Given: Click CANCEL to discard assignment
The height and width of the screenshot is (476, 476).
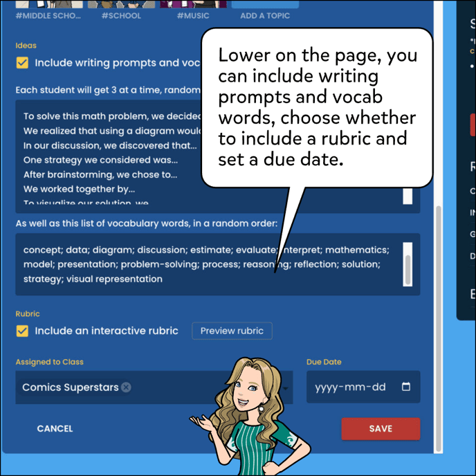Looking at the screenshot, I should 55,429.
